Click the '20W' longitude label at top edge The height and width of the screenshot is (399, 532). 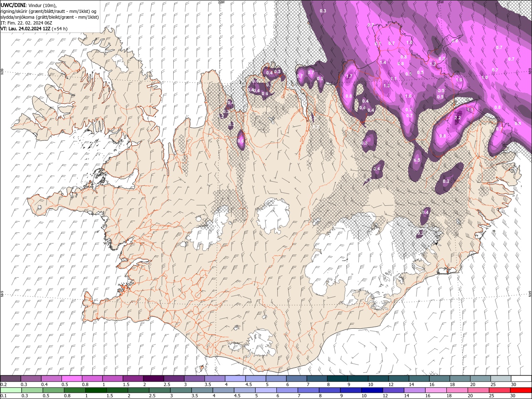coord(221,2)
